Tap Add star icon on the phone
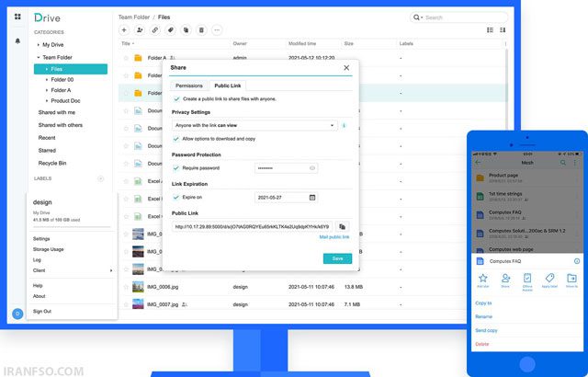This screenshot has height=377, width=588. (x=483, y=279)
